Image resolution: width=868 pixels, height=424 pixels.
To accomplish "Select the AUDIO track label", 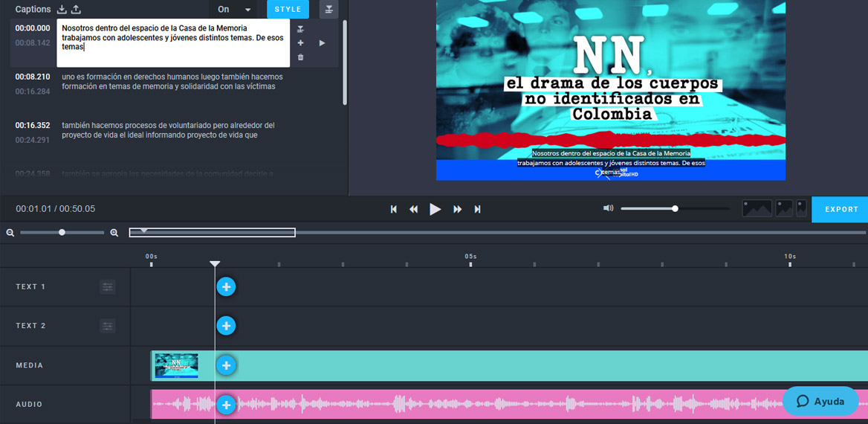I will [x=29, y=405].
